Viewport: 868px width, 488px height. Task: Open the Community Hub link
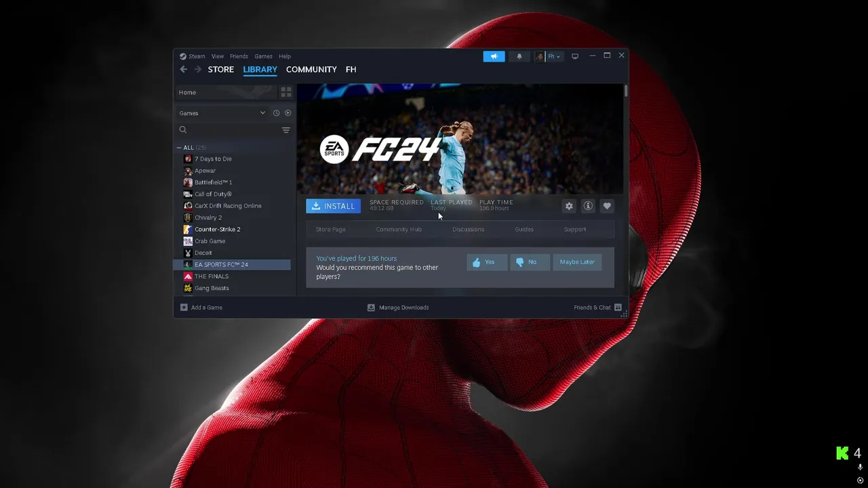pyautogui.click(x=399, y=229)
